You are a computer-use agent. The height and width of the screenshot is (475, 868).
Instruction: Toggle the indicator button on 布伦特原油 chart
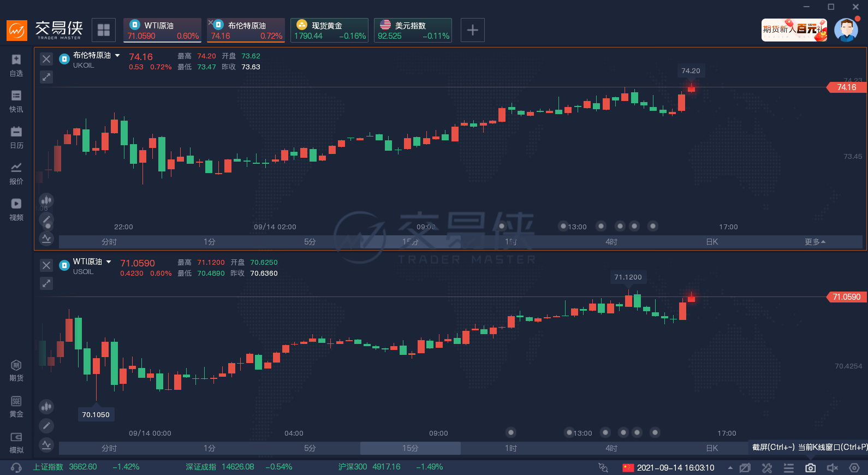click(x=46, y=238)
